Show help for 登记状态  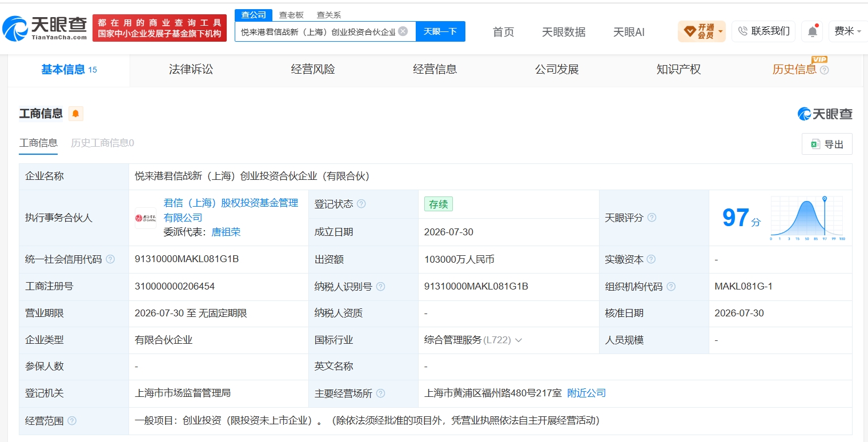tap(361, 204)
